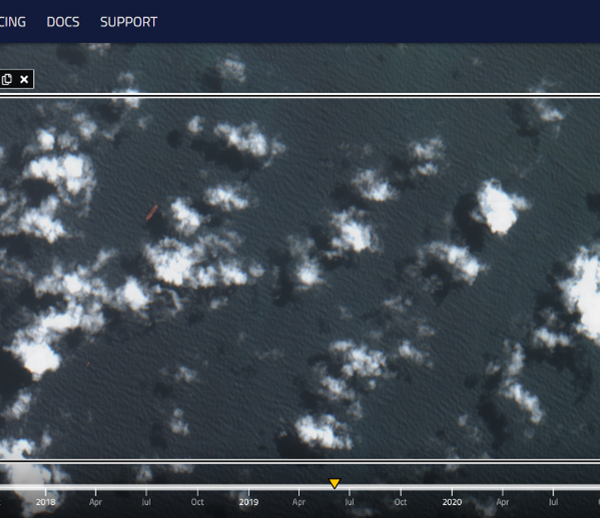
Task: Jump to 2019 on the timeline
Action: (248, 503)
